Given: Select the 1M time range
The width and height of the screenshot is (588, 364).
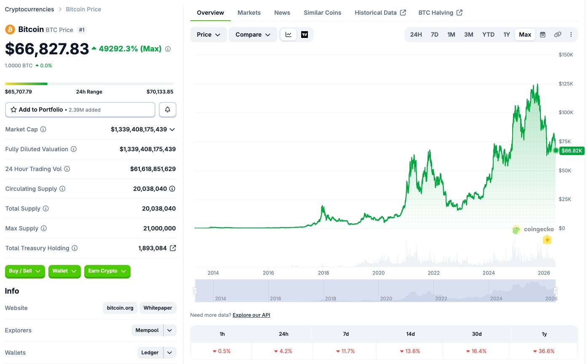Looking at the screenshot, I should pyautogui.click(x=451, y=35).
